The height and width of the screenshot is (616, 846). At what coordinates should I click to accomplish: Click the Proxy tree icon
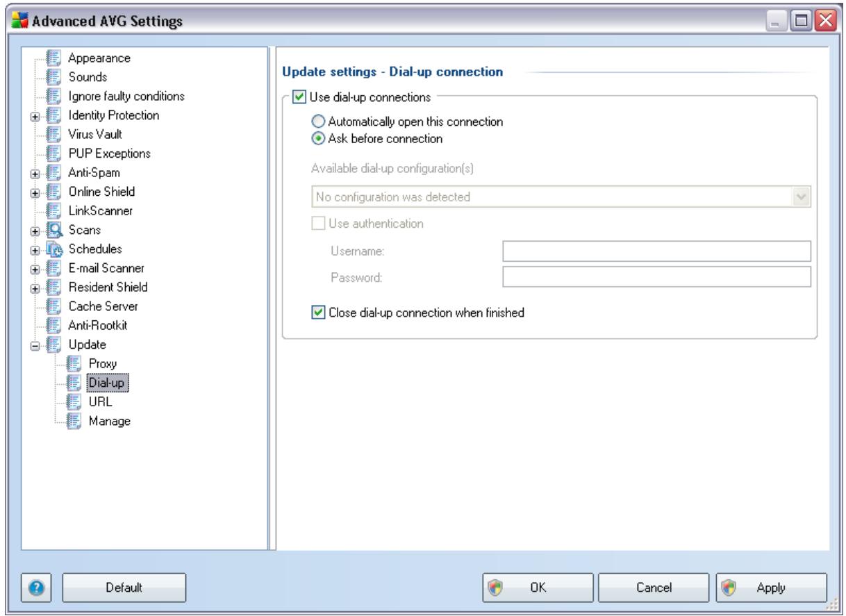tap(74, 363)
